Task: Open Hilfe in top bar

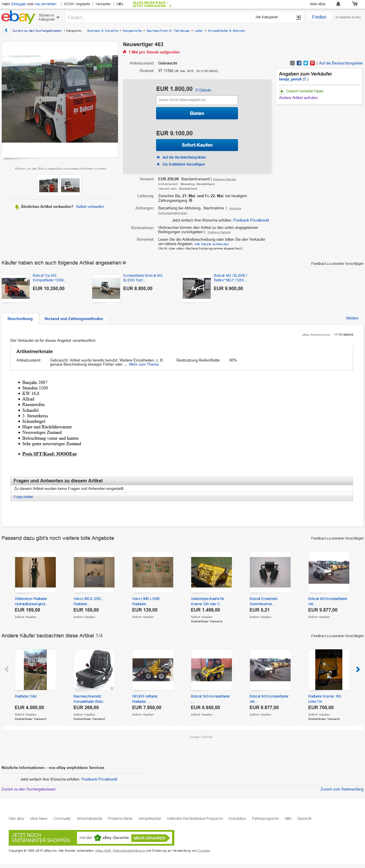Action: [120, 4]
